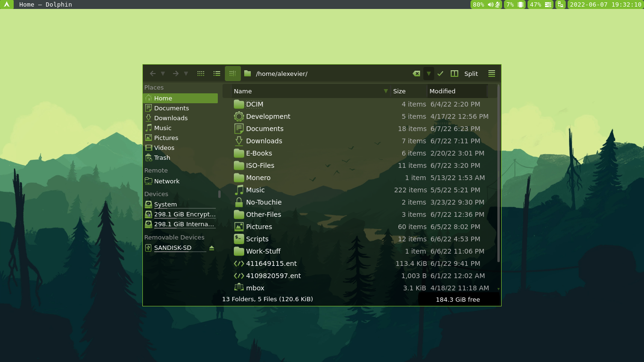Click the Development folder gear icon
644x362 pixels.
tap(239, 116)
